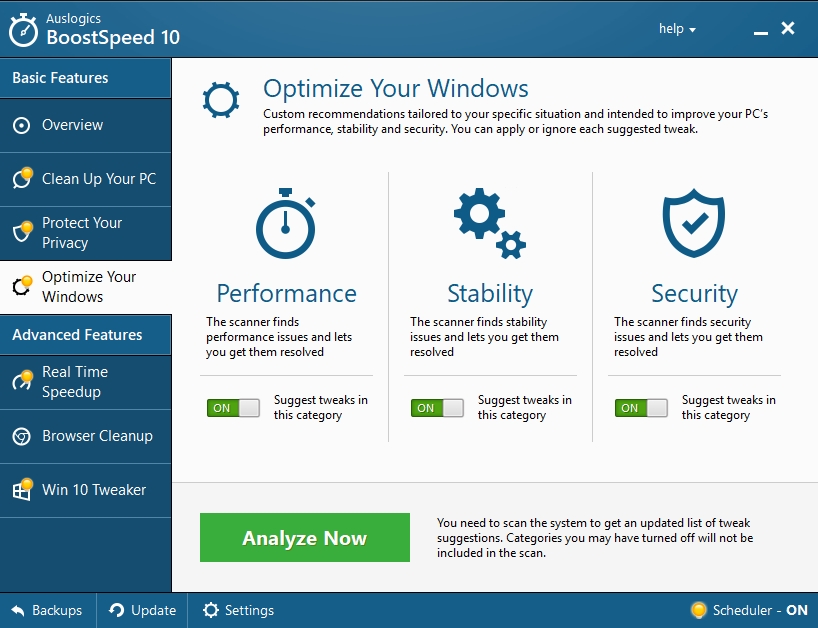This screenshot has height=628, width=818.
Task: Click the Real Time Speedup gauge icon
Action: coord(22,381)
